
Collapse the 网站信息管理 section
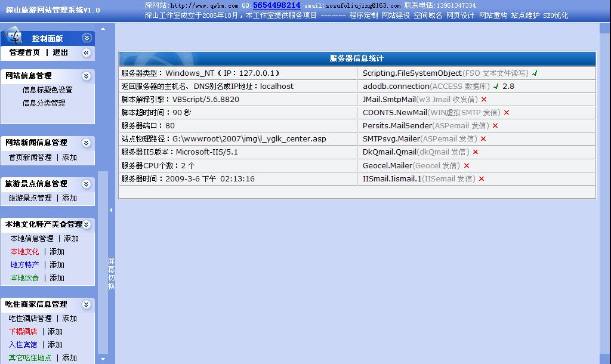click(87, 76)
